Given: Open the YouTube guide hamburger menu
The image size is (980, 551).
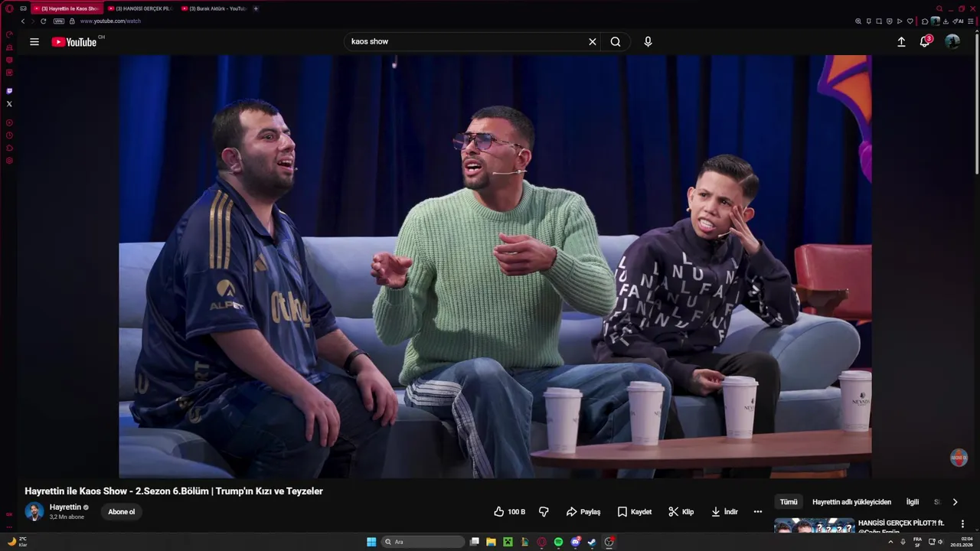Looking at the screenshot, I should click(34, 41).
